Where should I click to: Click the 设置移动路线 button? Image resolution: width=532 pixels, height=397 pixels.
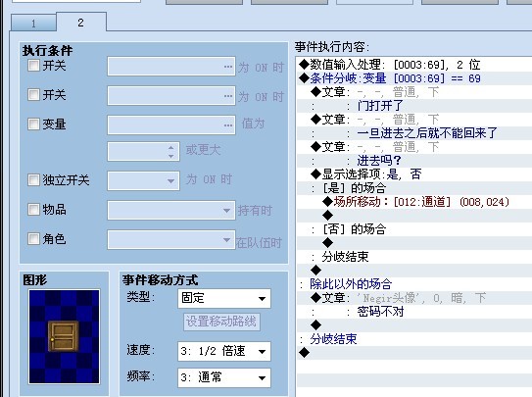point(221,322)
